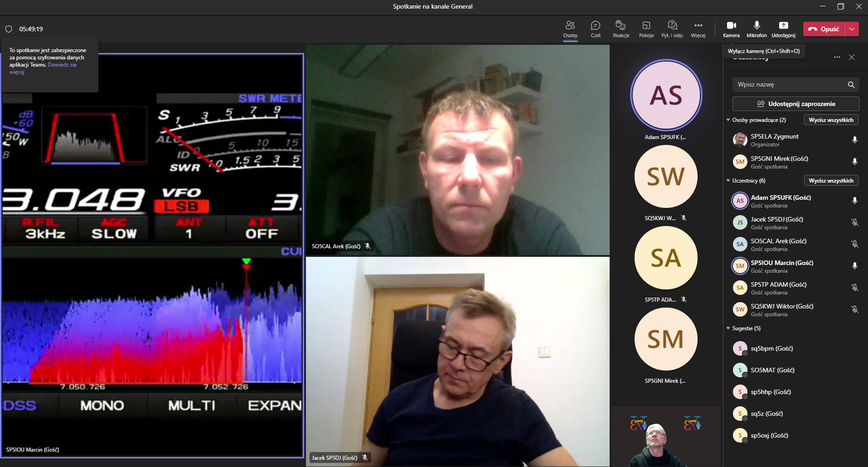Select suggested SO5MAT (Gość) entry
The image size is (868, 467).
click(x=795, y=370)
